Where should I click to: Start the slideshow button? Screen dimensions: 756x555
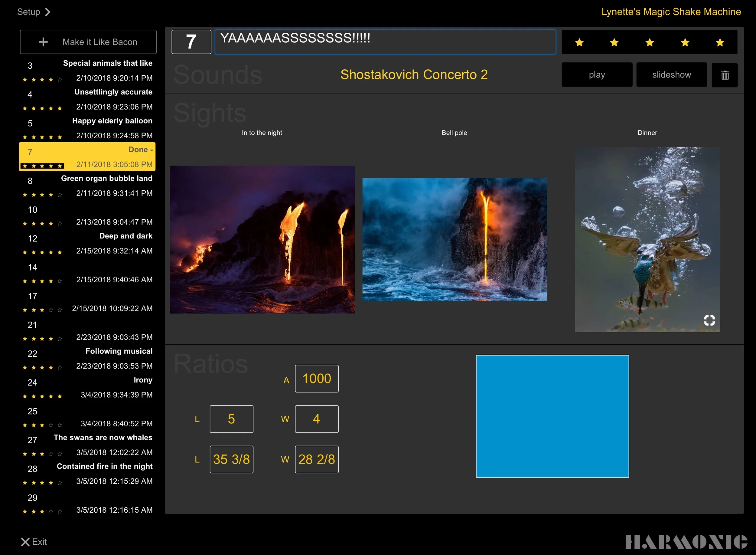coord(671,75)
